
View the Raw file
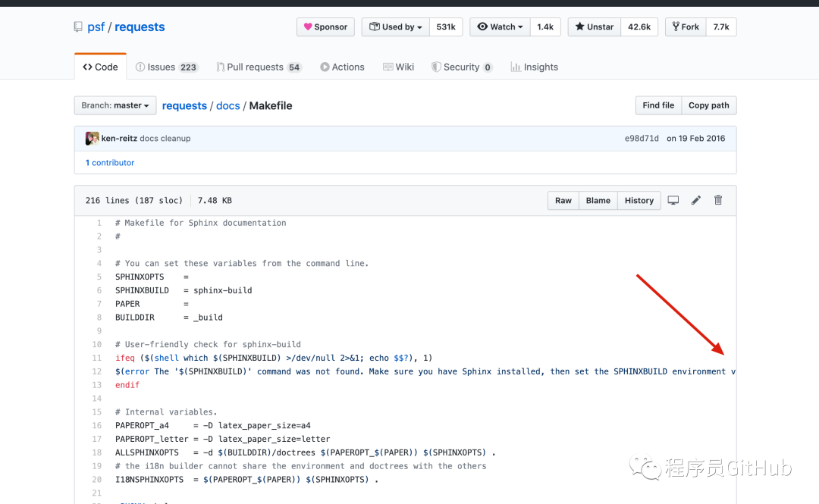[x=563, y=201]
